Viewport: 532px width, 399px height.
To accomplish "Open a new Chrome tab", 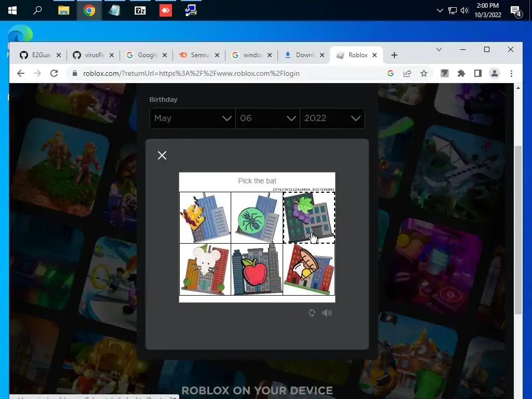I will click(394, 55).
